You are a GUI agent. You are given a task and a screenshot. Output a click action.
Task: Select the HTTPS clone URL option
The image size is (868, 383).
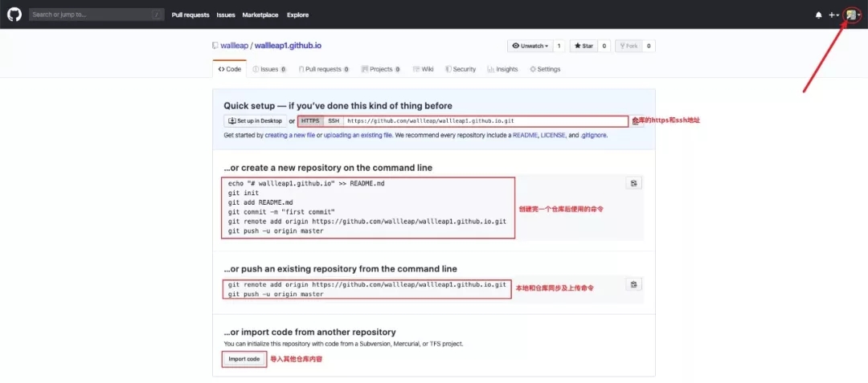(310, 120)
